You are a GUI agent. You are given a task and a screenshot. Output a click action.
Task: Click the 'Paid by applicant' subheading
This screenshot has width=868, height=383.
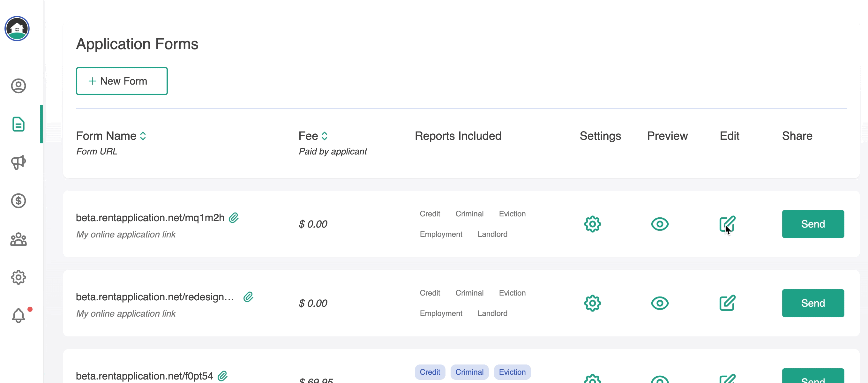[x=333, y=152]
